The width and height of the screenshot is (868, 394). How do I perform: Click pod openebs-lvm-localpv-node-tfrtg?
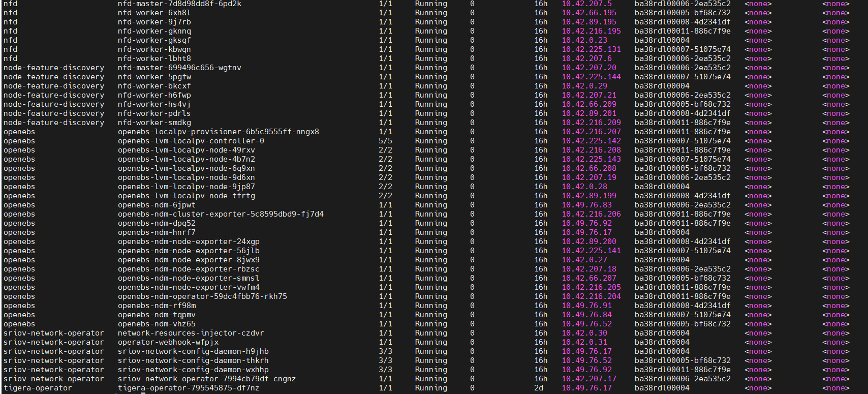click(187, 196)
